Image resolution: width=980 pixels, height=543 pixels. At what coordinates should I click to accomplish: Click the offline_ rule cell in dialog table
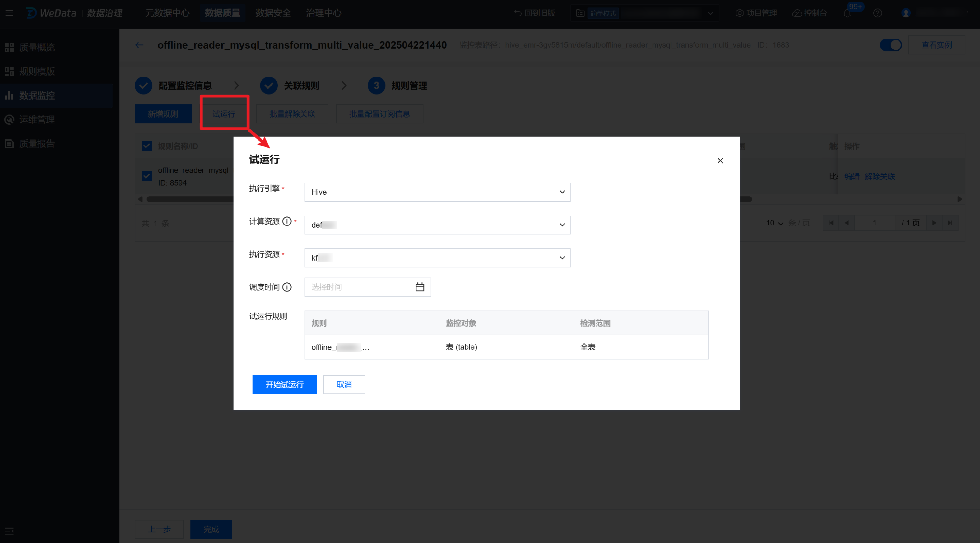coord(341,347)
